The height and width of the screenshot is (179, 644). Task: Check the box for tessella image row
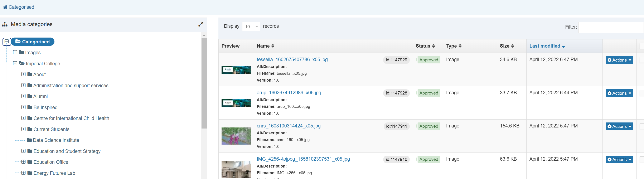pyautogui.click(x=641, y=60)
